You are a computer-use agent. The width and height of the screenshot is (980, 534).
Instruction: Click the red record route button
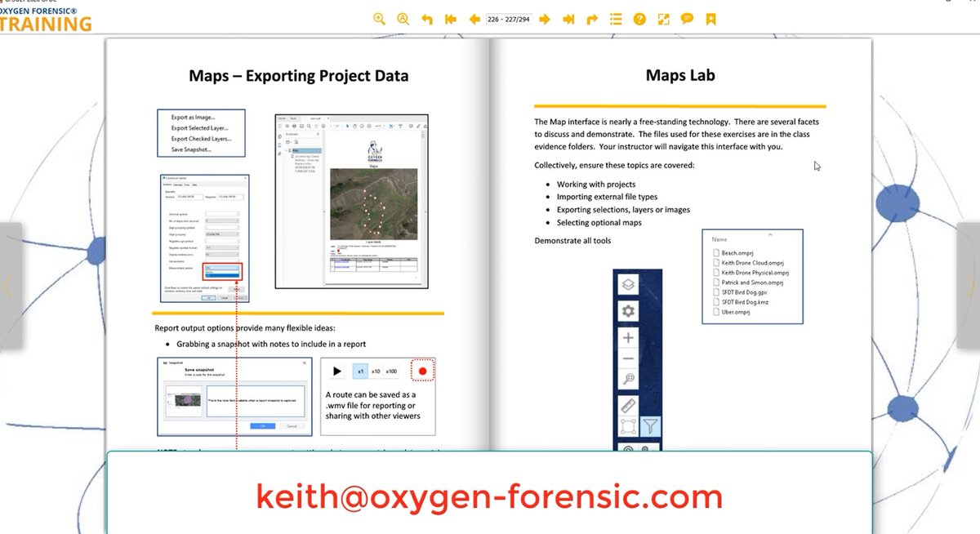click(x=422, y=371)
